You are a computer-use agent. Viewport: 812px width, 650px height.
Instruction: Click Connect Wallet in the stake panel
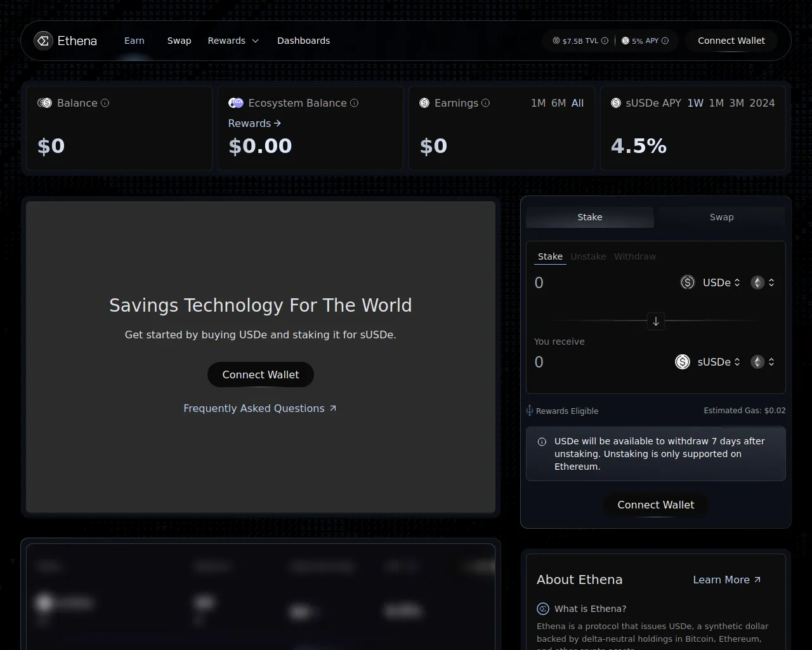tap(656, 505)
